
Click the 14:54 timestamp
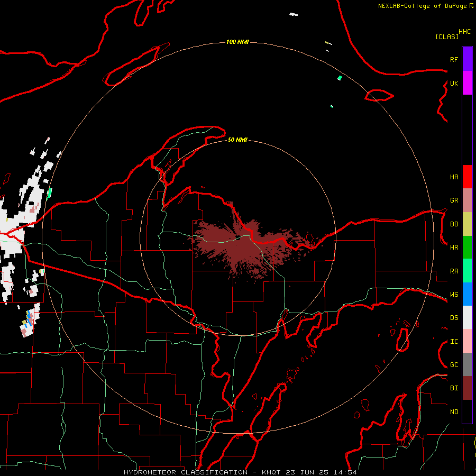pyautogui.click(x=345, y=472)
